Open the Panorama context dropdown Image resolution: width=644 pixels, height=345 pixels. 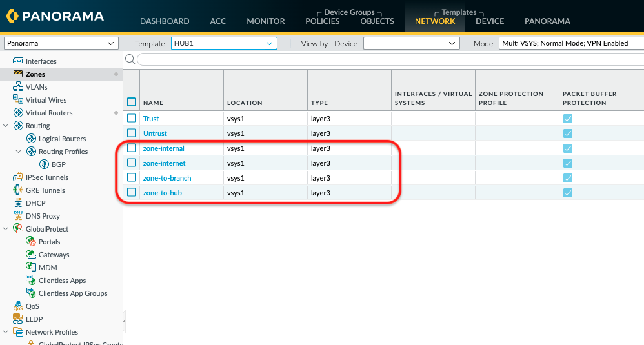click(x=61, y=43)
